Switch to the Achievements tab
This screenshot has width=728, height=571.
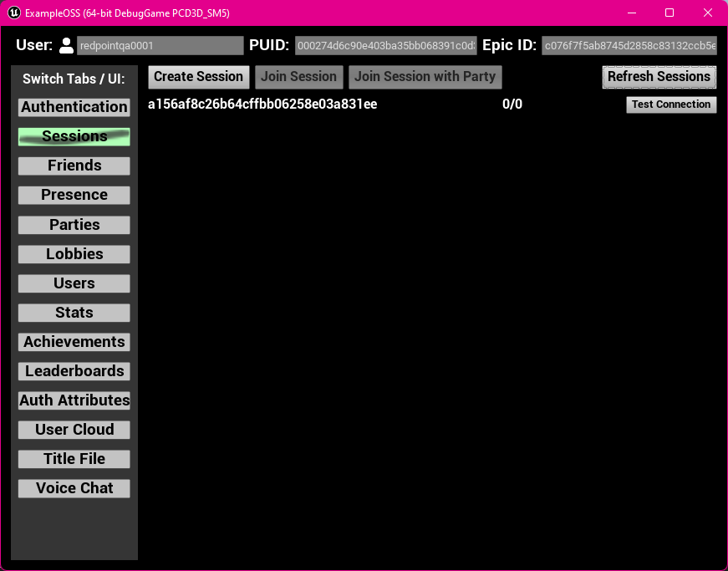coord(74,341)
